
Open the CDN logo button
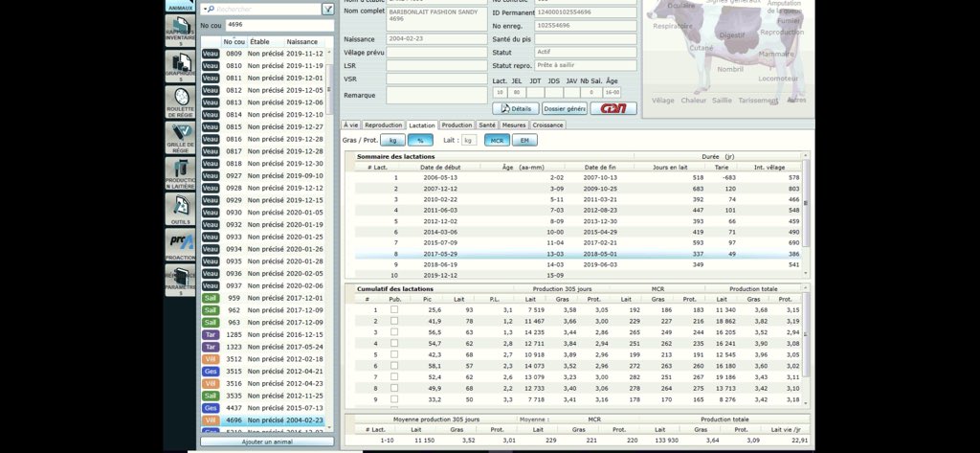pos(613,109)
